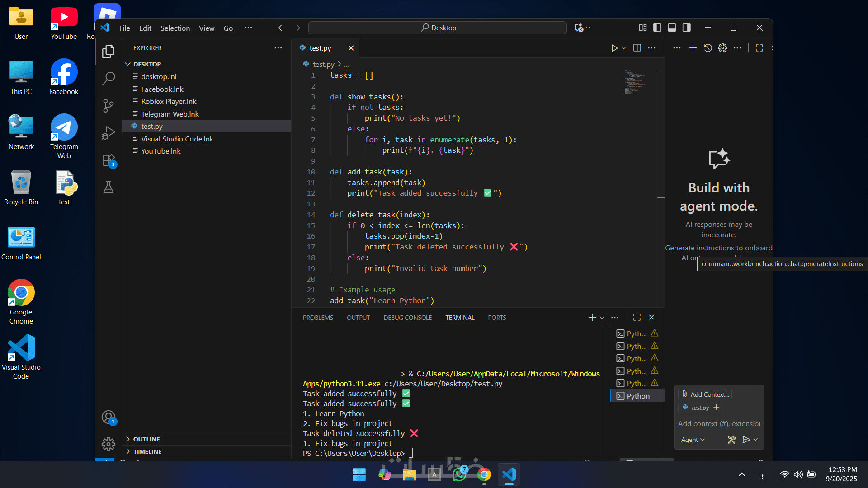
Task: Expand the OUTLINE section
Action: click(146, 439)
